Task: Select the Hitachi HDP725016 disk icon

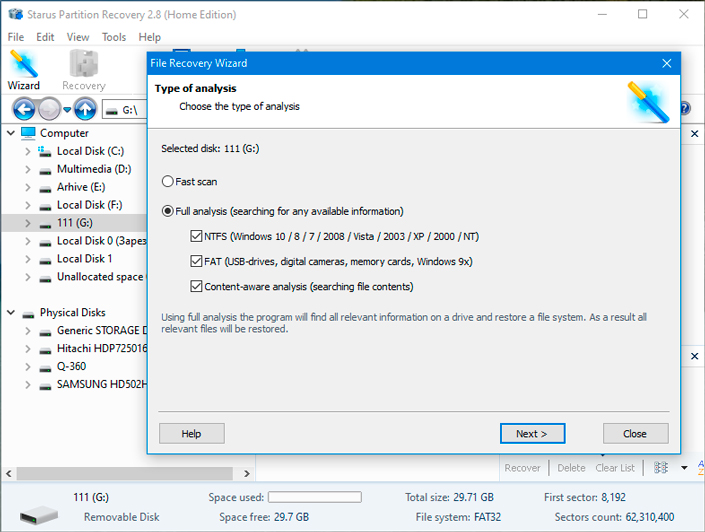Action: pyautogui.click(x=45, y=350)
